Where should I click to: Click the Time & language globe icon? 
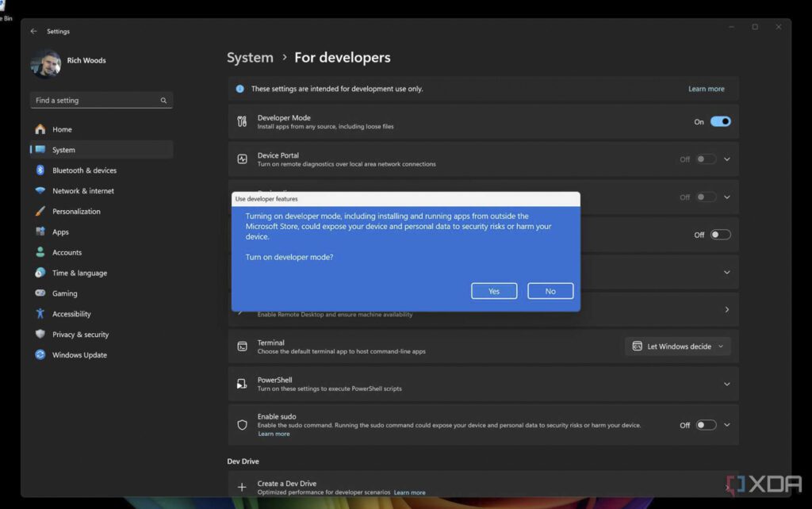pos(40,273)
